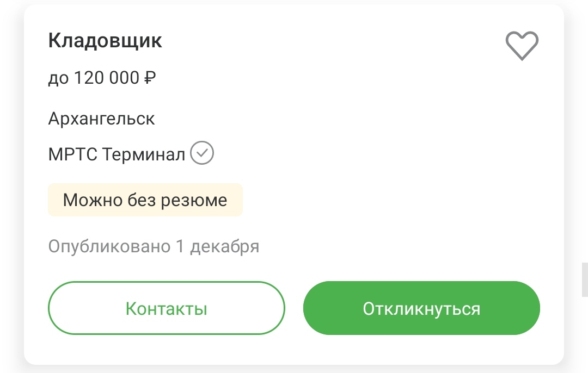Viewport: 588px width, 373px height.
Task: Click the Опубликовано 1 декабря date
Action: click(154, 246)
